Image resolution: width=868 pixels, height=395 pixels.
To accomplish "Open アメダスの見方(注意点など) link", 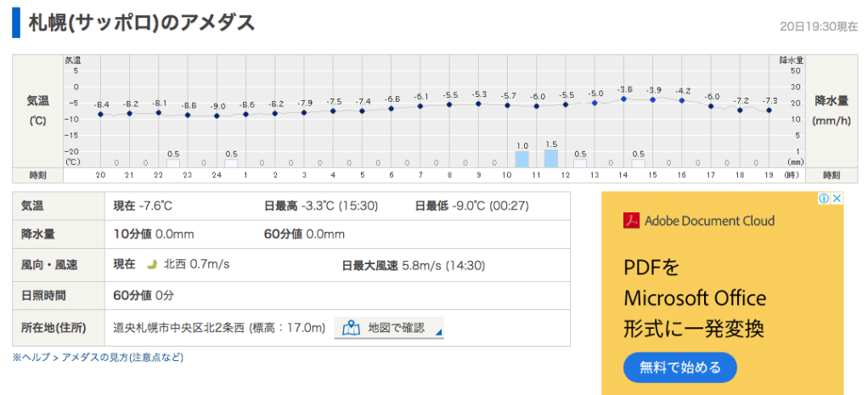I will click(122, 358).
